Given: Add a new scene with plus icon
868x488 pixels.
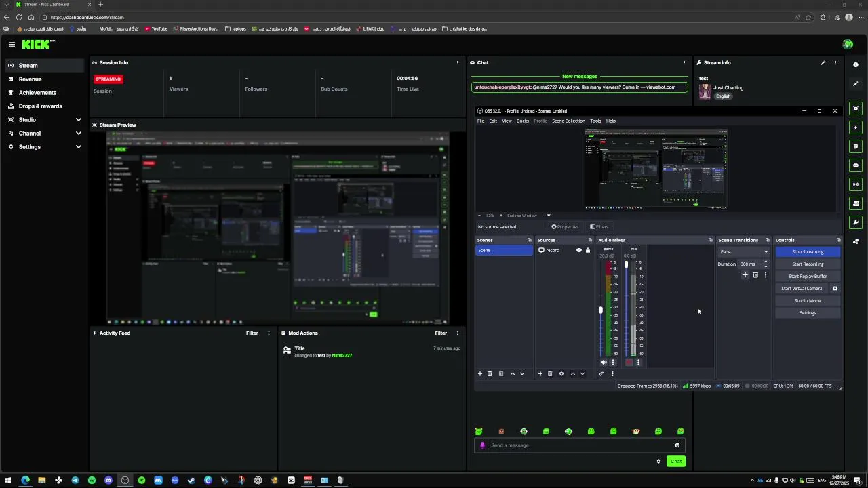Looking at the screenshot, I should tap(480, 374).
